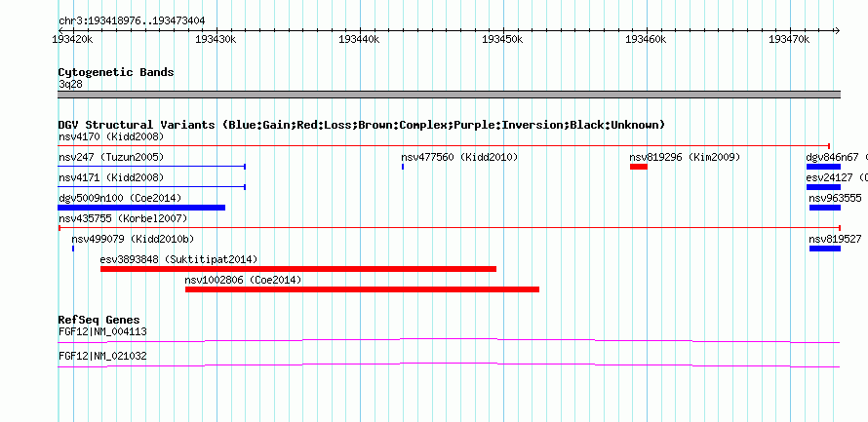Viewport: 868px width, 422px height.
Task: Select the red nsv819296 (Kim2009) loss block
Action: point(639,167)
